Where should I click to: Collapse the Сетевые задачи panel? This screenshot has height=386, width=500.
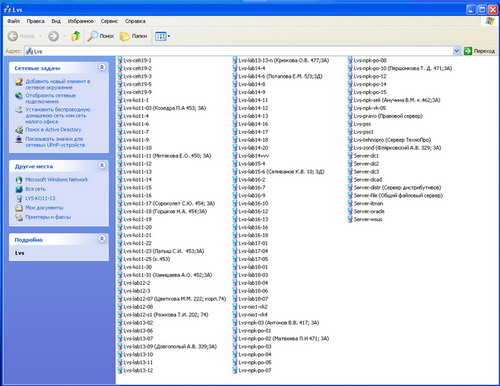tap(102, 67)
